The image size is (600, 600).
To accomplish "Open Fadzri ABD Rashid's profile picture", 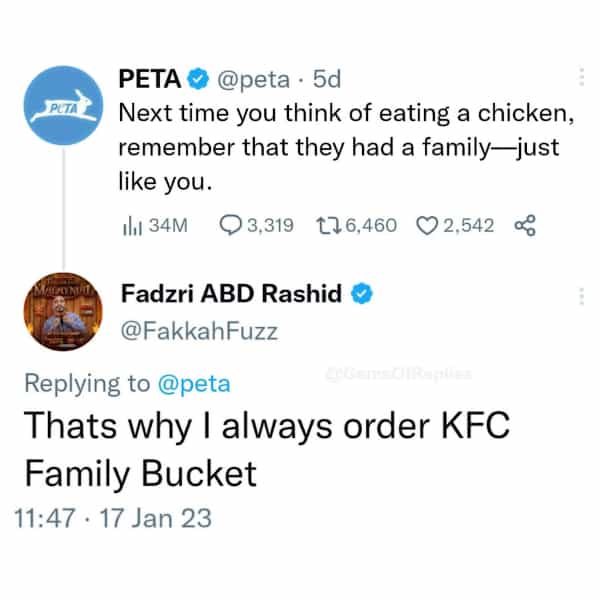I will [x=63, y=313].
